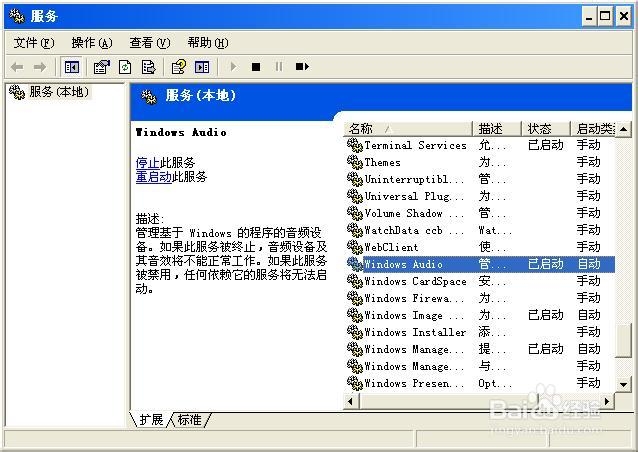This screenshot has height=452, width=638.
Task: Click the 服务 title bar gear icon
Action: 17,16
